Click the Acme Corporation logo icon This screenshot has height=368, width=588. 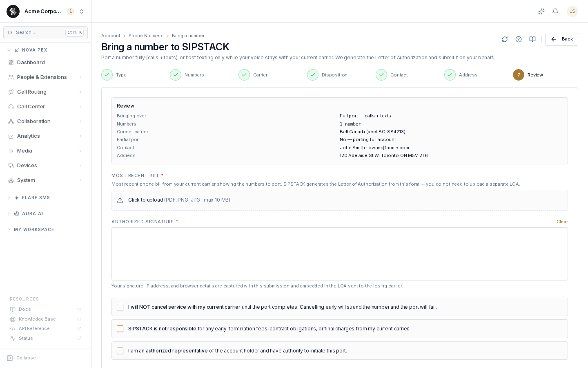pyautogui.click(x=13, y=11)
